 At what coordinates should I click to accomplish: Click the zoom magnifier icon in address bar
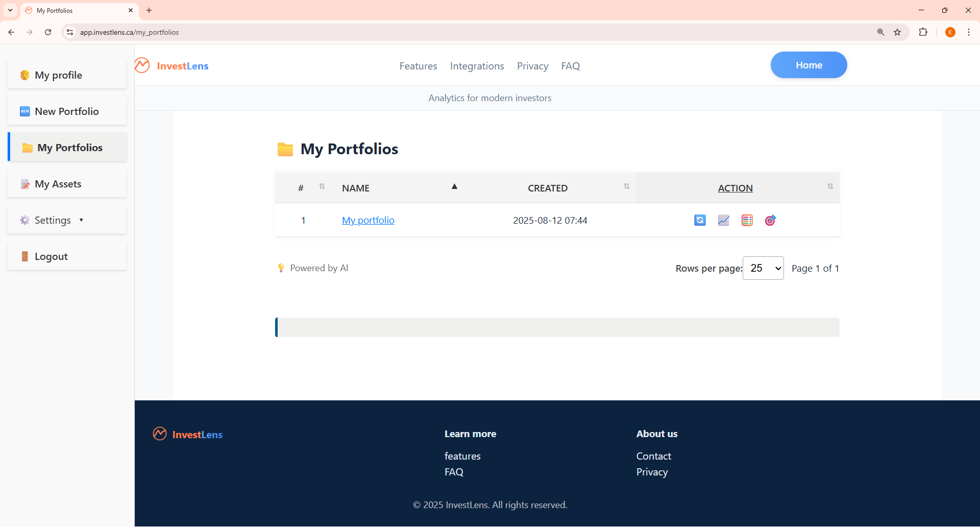880,32
